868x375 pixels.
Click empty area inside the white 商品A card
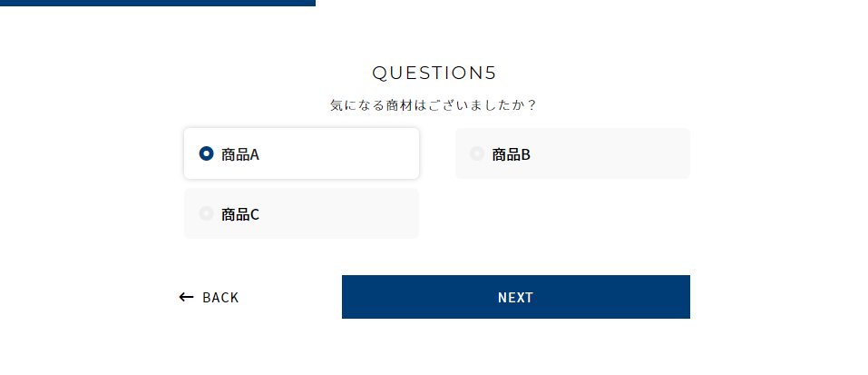click(x=345, y=154)
